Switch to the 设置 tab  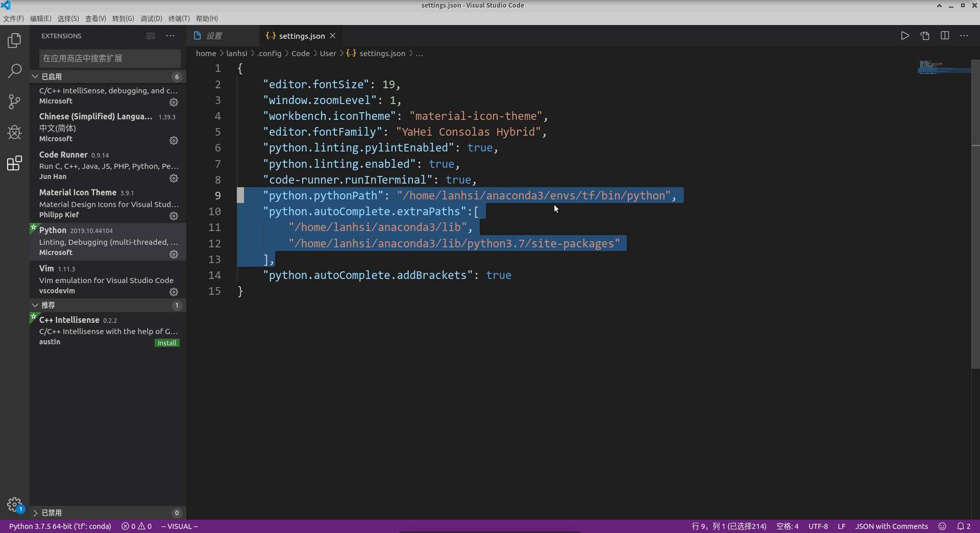click(x=214, y=36)
